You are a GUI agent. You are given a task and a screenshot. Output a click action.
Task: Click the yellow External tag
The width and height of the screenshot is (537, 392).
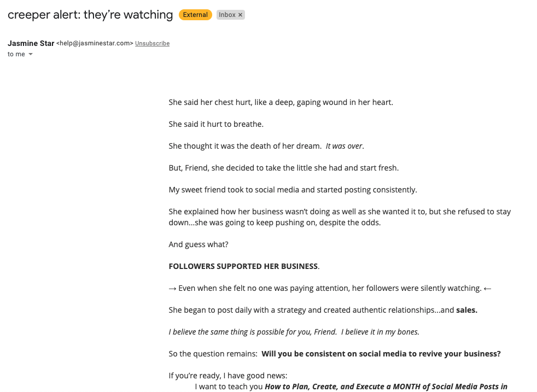tap(195, 15)
